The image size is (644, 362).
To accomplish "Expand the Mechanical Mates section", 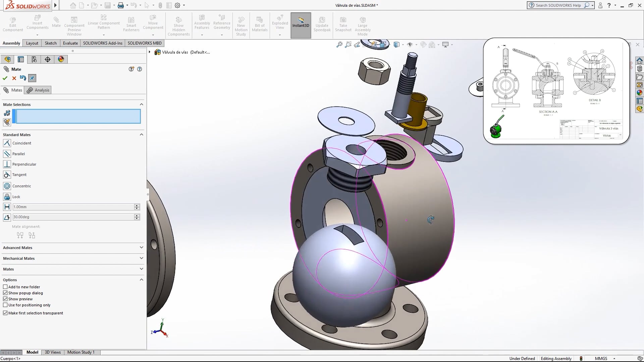I will pos(141,258).
